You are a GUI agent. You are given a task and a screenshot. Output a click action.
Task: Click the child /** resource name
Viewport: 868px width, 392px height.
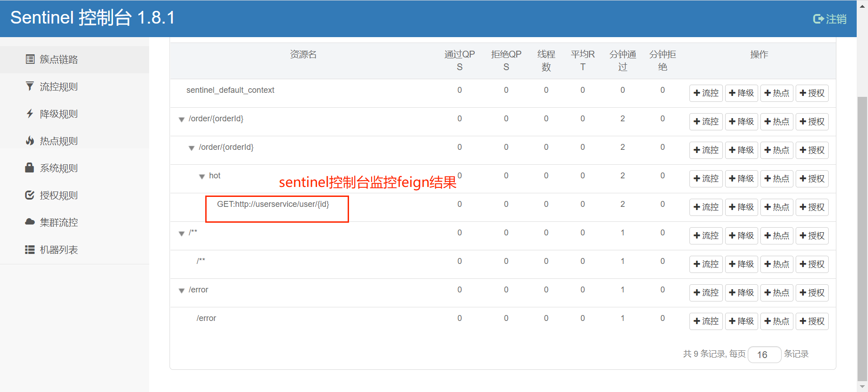coord(201,261)
